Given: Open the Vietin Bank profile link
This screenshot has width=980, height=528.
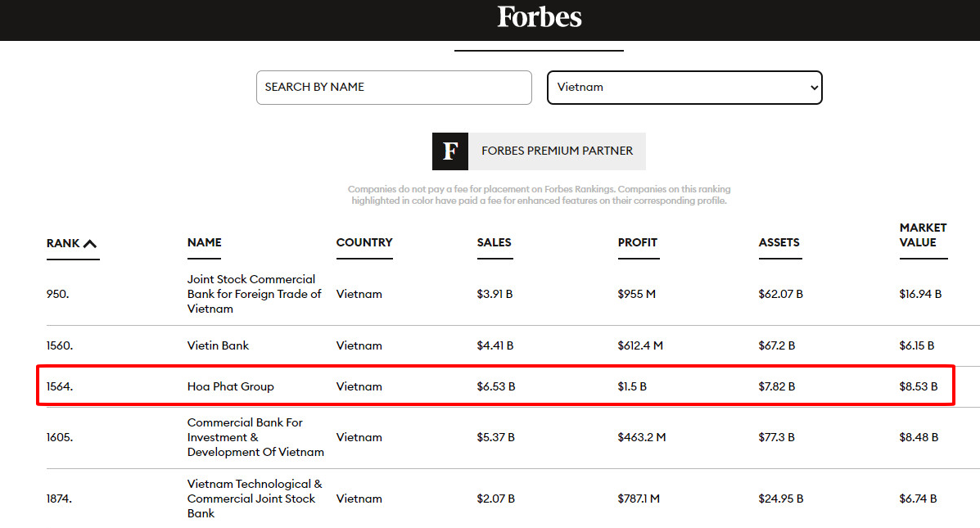Looking at the screenshot, I should click(218, 345).
